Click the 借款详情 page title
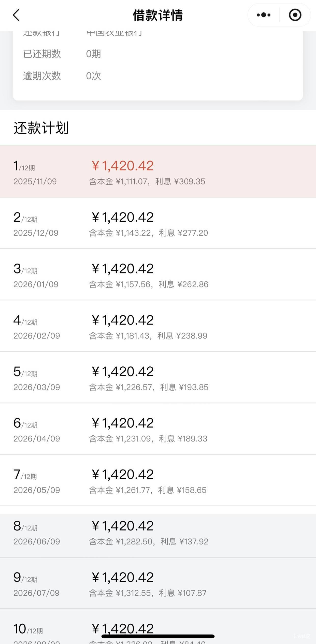Image resolution: width=316 pixels, height=644 pixels. click(158, 15)
